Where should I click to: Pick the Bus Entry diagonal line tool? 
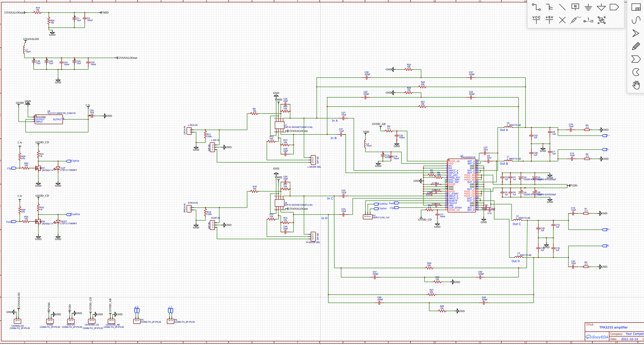pos(562,7)
